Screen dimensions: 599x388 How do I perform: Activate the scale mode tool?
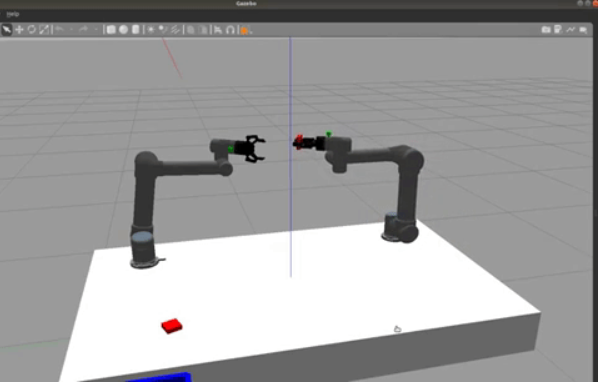tap(44, 30)
